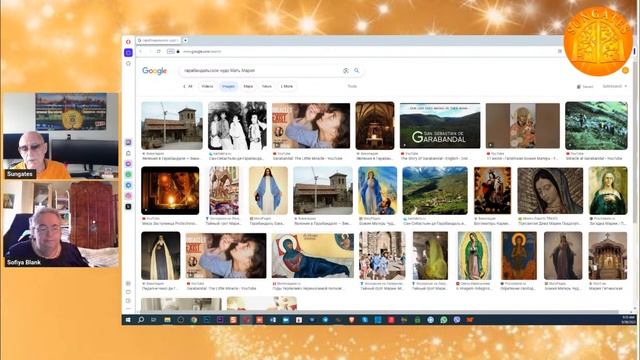
Task: Open WhatsApp green icon in Opera sidebar
Action: point(128,174)
